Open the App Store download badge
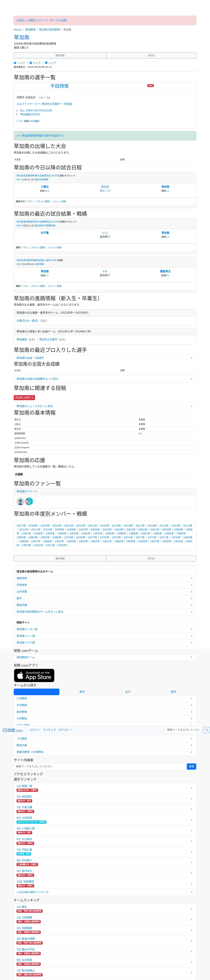This screenshot has height=980, width=210. point(34,675)
